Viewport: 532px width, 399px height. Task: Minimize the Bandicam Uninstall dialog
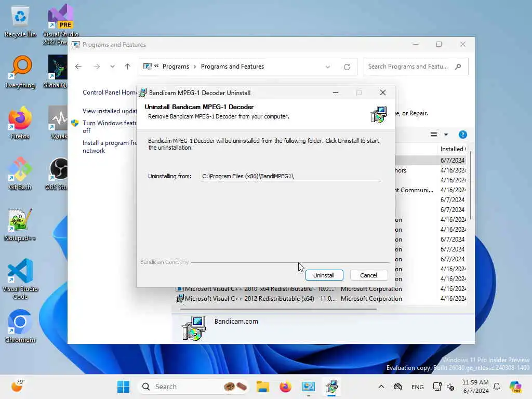coord(336,92)
